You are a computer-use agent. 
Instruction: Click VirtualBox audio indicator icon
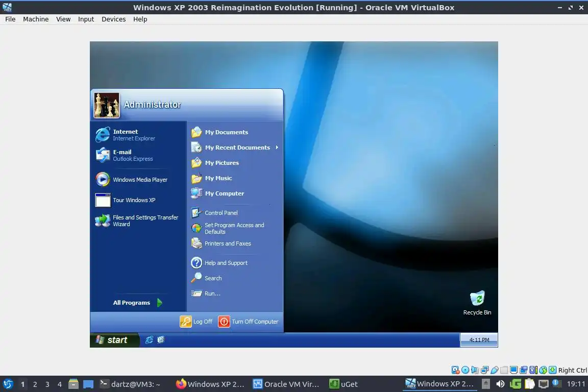pos(475,370)
